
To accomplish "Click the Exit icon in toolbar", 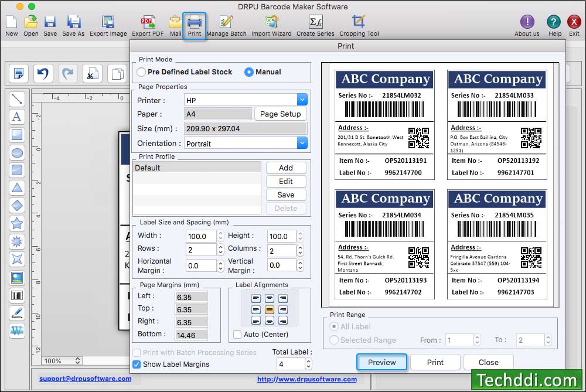I will 574,25.
